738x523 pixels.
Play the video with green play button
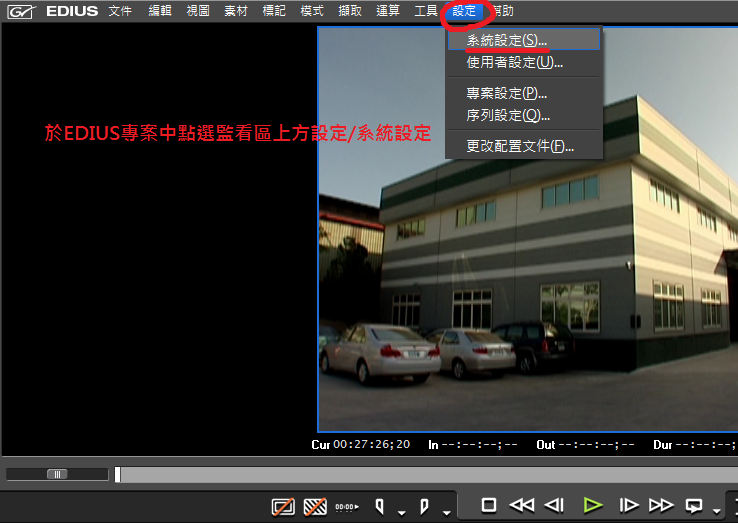593,505
